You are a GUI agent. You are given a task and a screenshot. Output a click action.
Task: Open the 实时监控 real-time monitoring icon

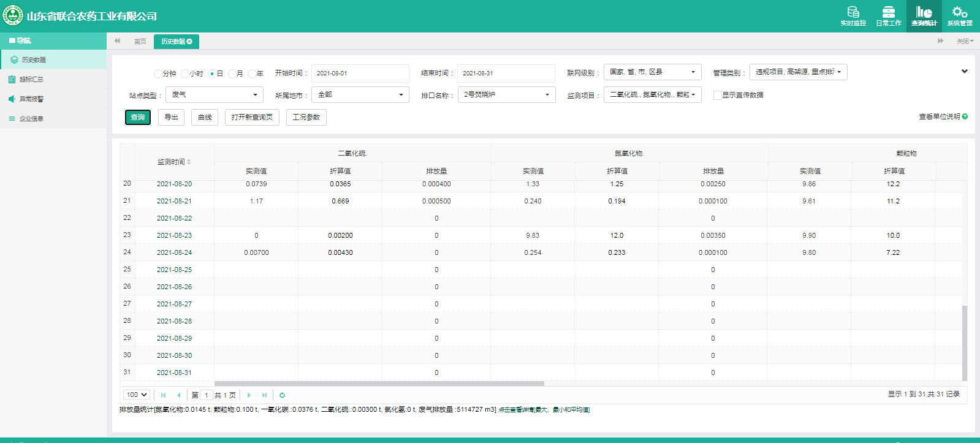[x=853, y=12]
